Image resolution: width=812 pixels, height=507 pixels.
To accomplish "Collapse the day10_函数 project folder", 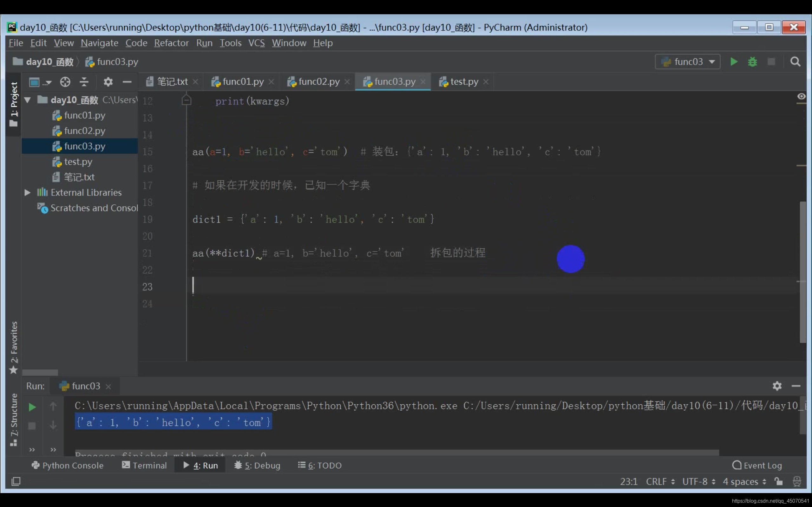I will pyautogui.click(x=28, y=100).
